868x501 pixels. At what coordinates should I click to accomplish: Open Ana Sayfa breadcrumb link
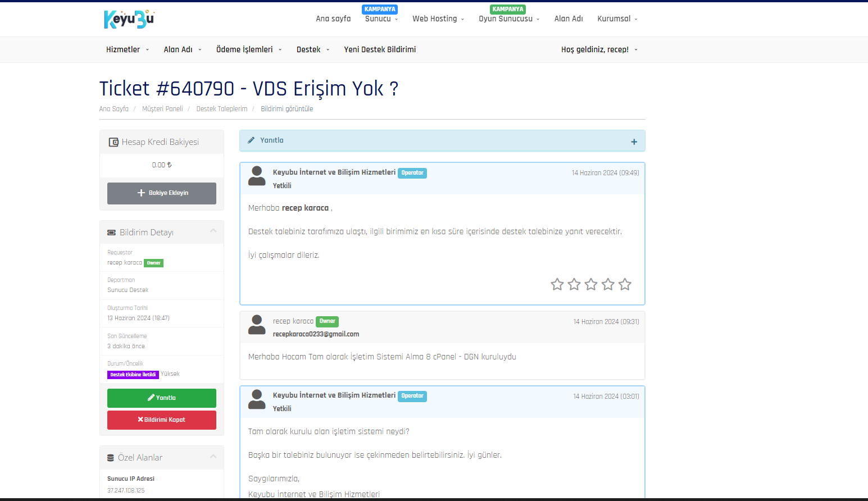tap(114, 109)
